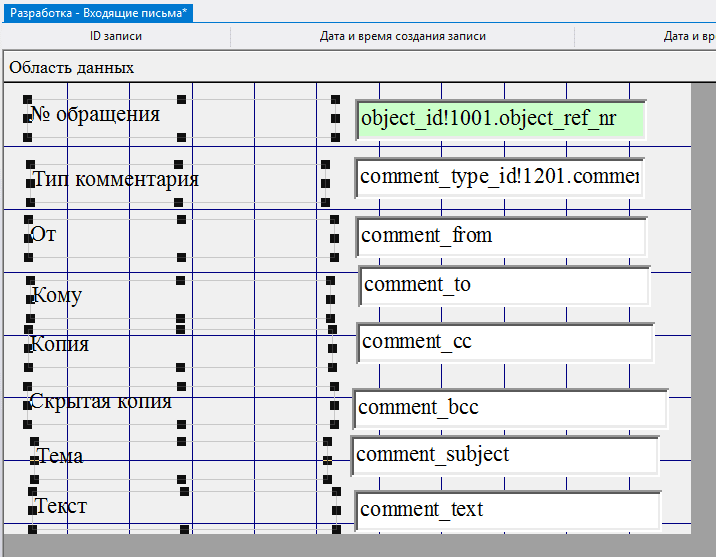Image resolution: width=716 pixels, height=557 pixels.
Task: Select the "Тип комментария" label
Action: 115,179
